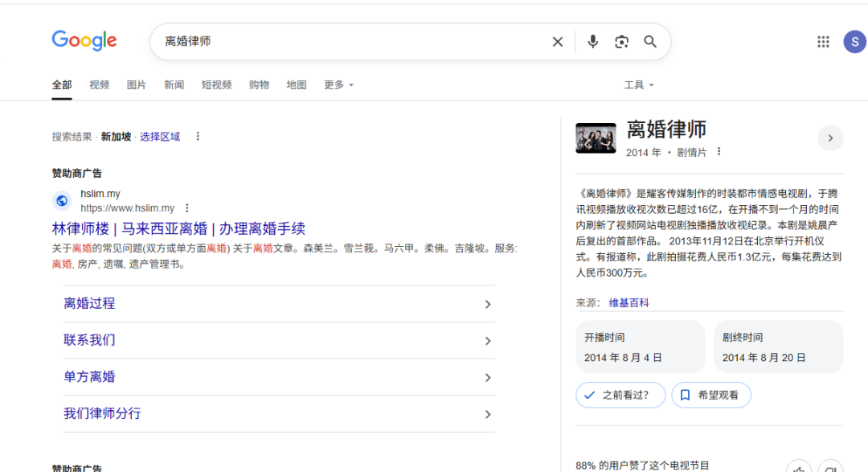Open the account avatar labeled S

854,42
